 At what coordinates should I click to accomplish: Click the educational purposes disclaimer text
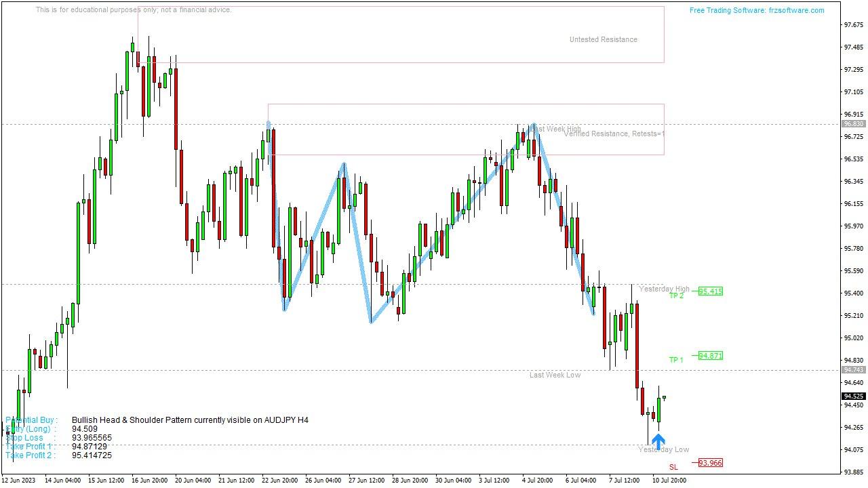[133, 9]
